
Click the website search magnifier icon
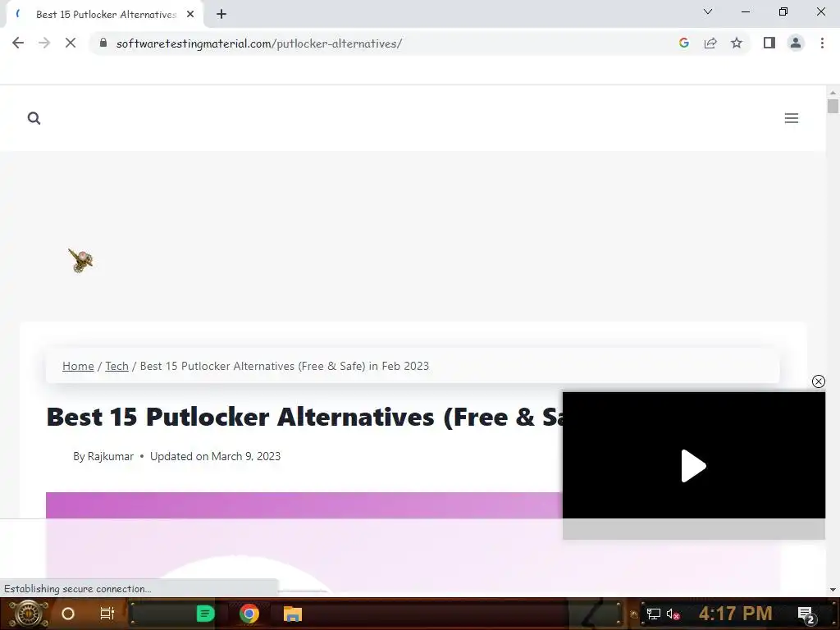34,118
